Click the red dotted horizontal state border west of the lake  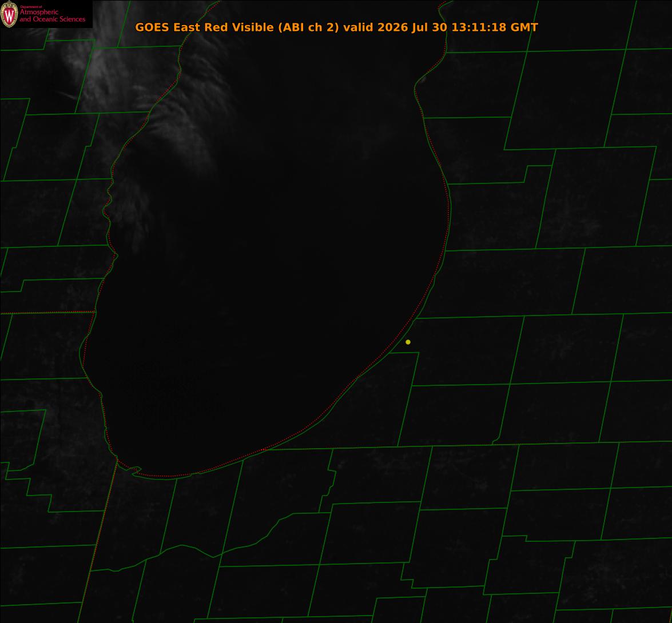pos(47,313)
